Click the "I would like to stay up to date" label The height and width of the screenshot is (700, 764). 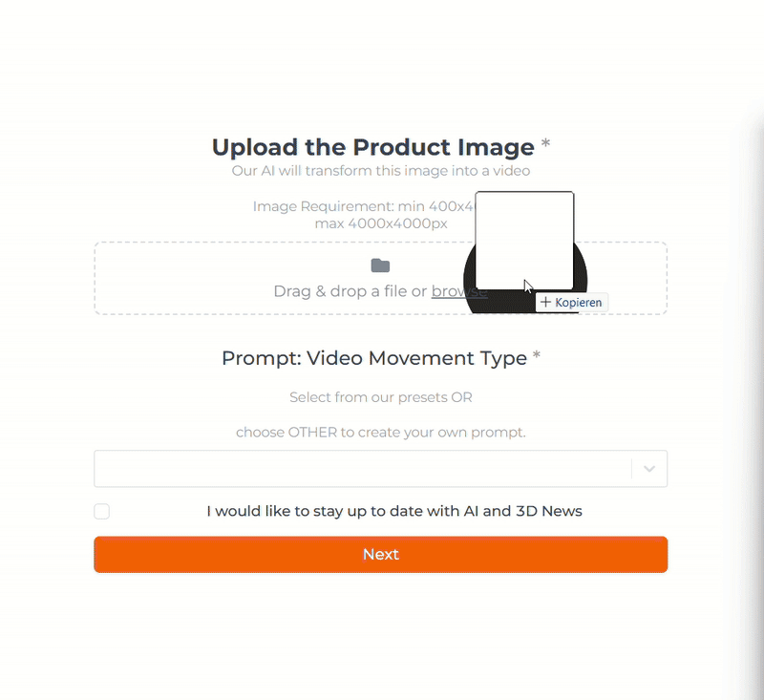click(x=394, y=511)
